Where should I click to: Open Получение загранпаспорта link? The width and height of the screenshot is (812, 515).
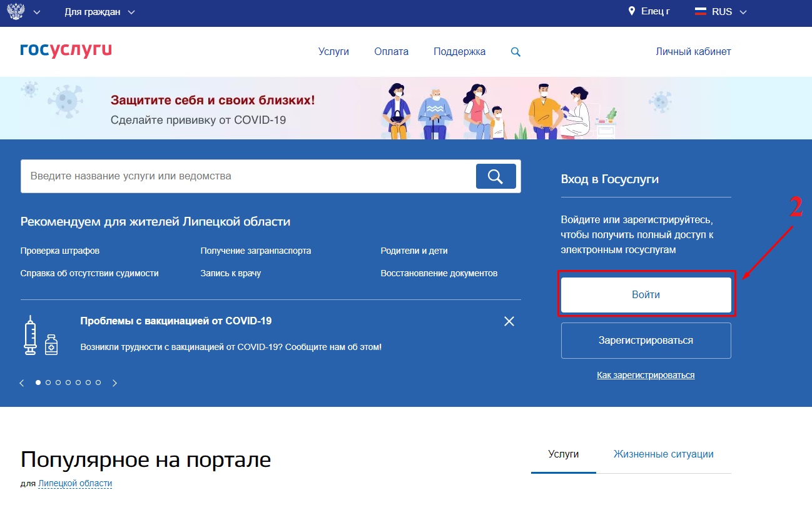pyautogui.click(x=256, y=251)
